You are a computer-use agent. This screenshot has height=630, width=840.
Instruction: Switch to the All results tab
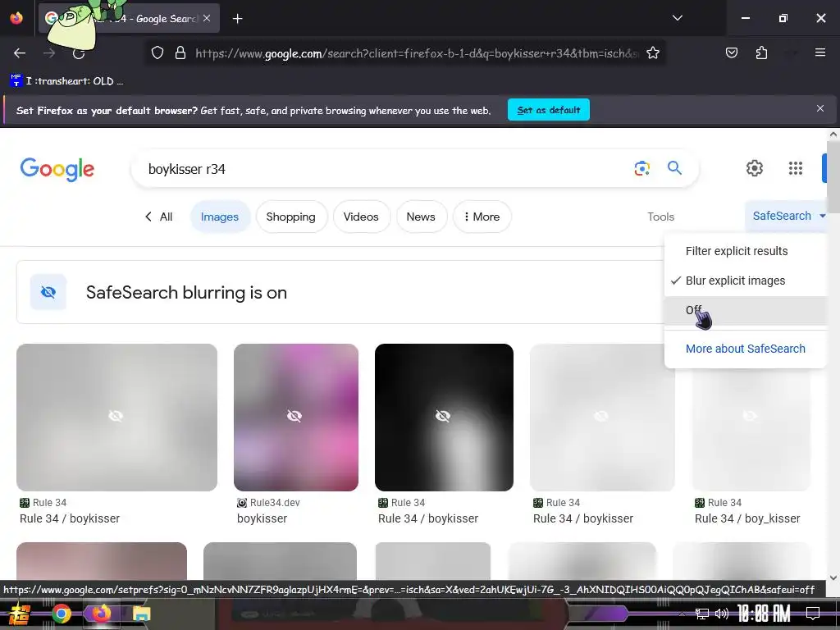click(x=159, y=217)
